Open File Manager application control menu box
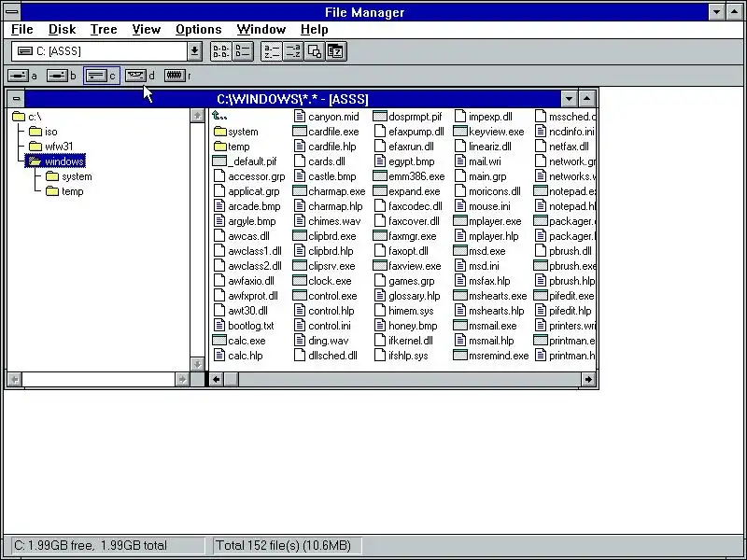 tap(12, 12)
